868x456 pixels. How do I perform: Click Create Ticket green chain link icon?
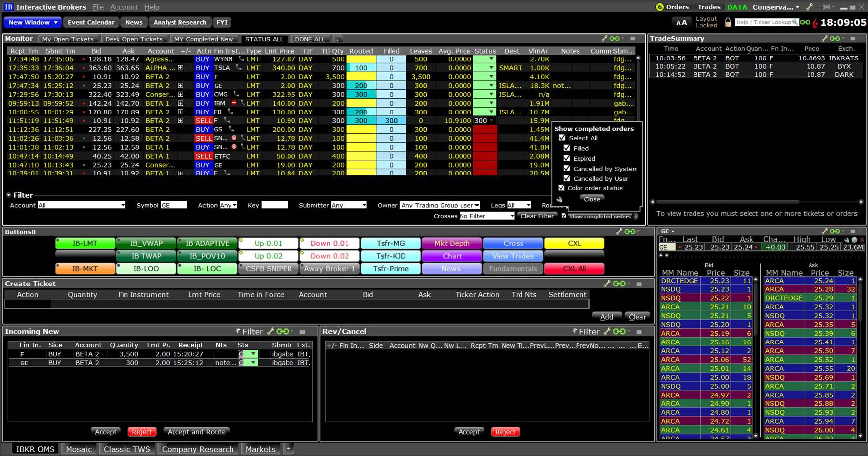coord(619,284)
